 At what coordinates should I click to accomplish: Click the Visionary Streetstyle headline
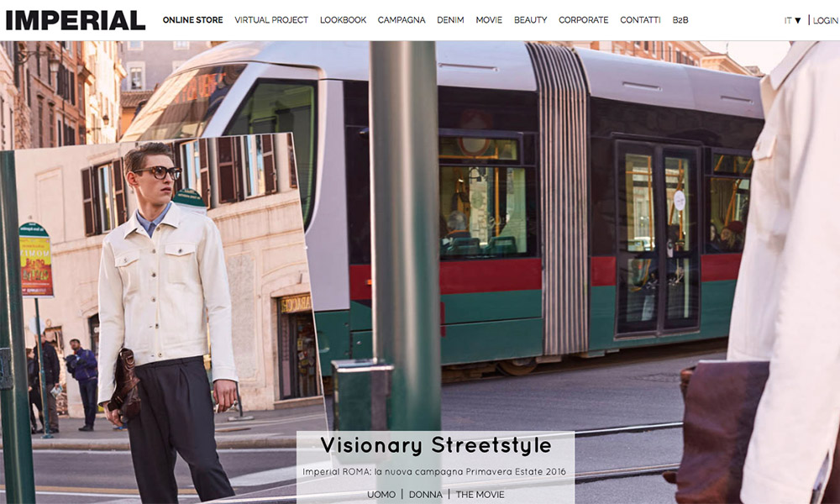[x=436, y=445]
